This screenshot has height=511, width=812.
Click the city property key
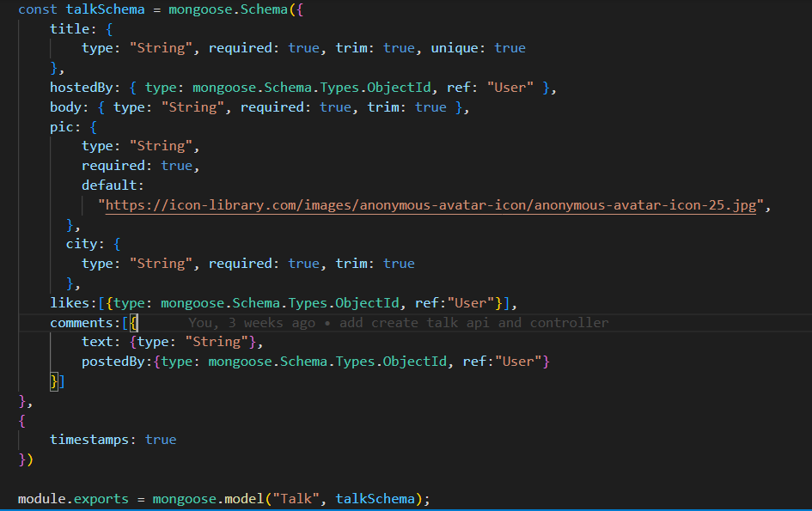click(81, 244)
